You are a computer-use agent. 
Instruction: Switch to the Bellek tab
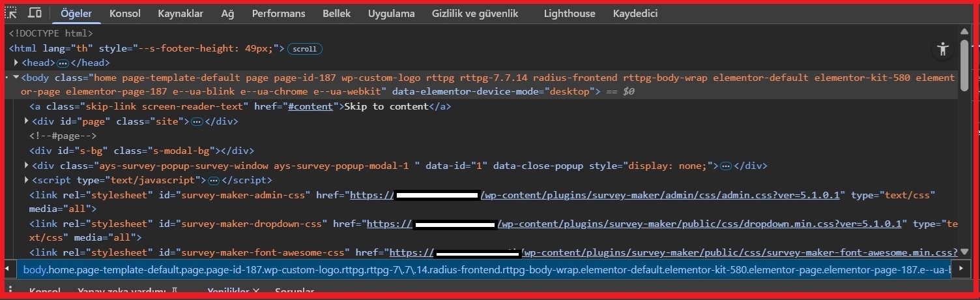click(x=336, y=13)
